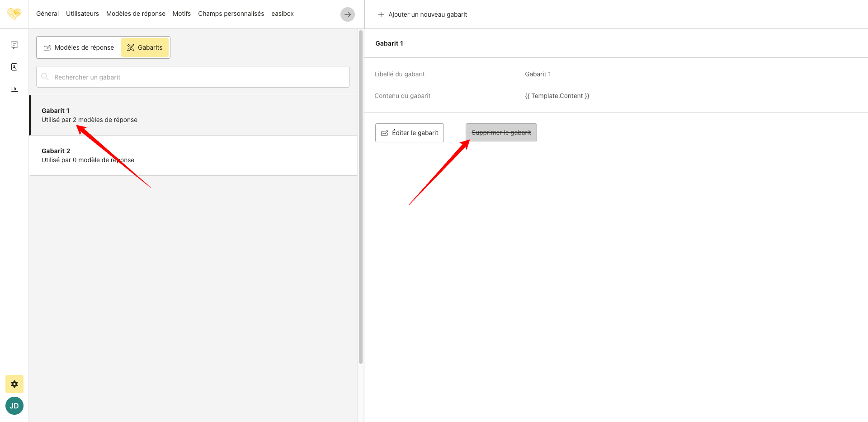Click the right arrow navigation button

point(347,14)
